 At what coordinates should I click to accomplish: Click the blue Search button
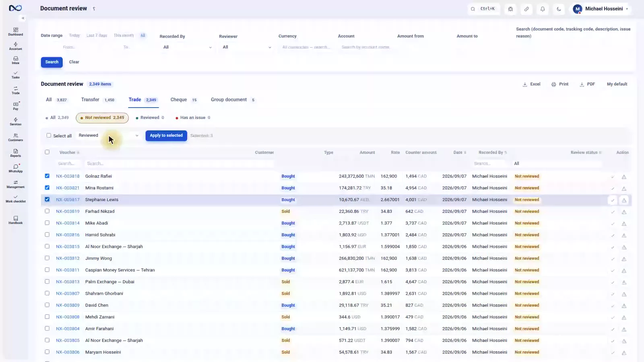click(52, 62)
